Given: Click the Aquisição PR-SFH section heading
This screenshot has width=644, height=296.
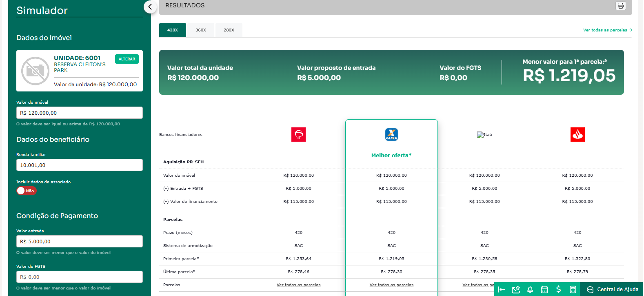Looking at the screenshot, I should coord(183,162).
